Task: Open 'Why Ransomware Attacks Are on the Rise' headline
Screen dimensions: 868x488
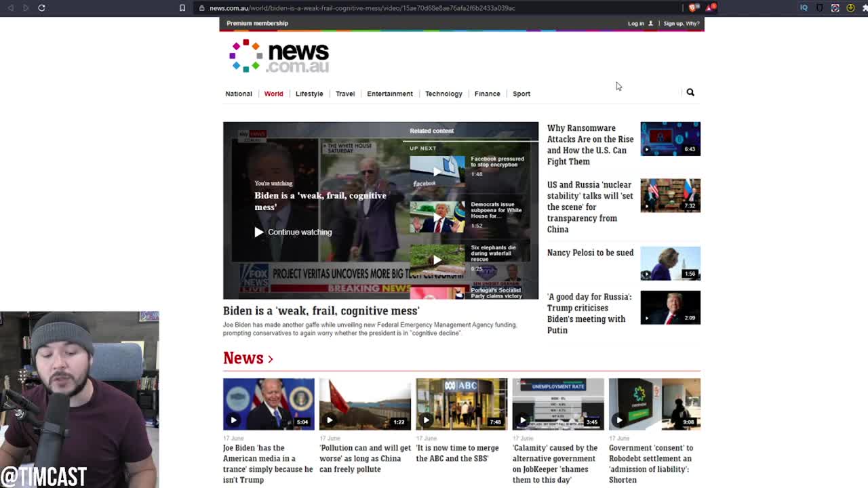Action: [590, 144]
